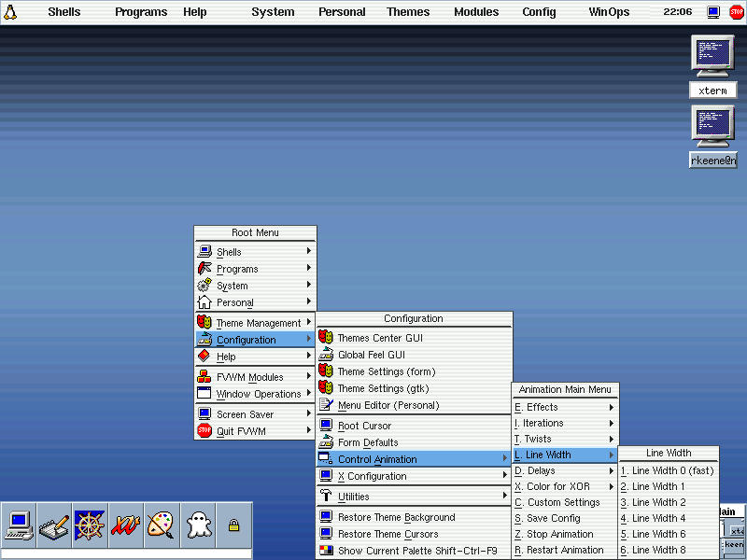
Task: Open the System menu in the top bar
Action: pos(273,12)
